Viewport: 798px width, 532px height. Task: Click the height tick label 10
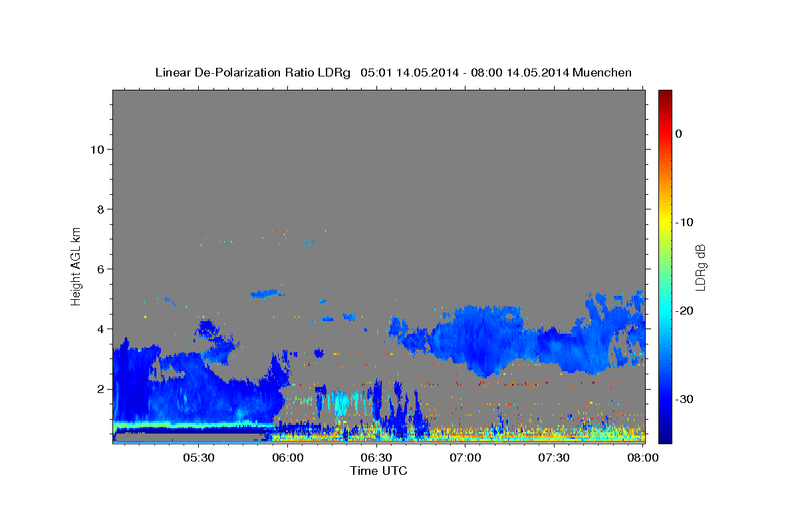[x=97, y=150]
